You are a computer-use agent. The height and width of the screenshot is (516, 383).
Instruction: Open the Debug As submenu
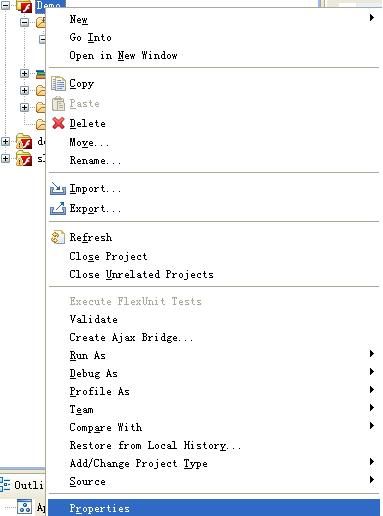tap(213, 373)
